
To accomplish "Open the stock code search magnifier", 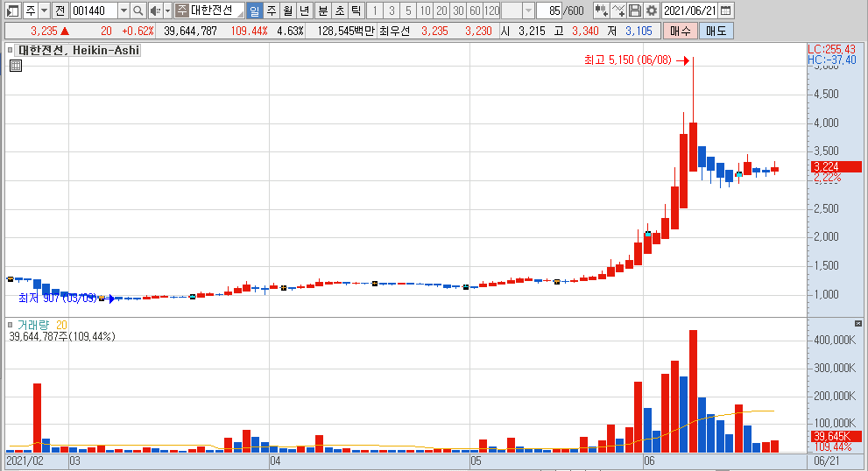I will click(138, 10).
